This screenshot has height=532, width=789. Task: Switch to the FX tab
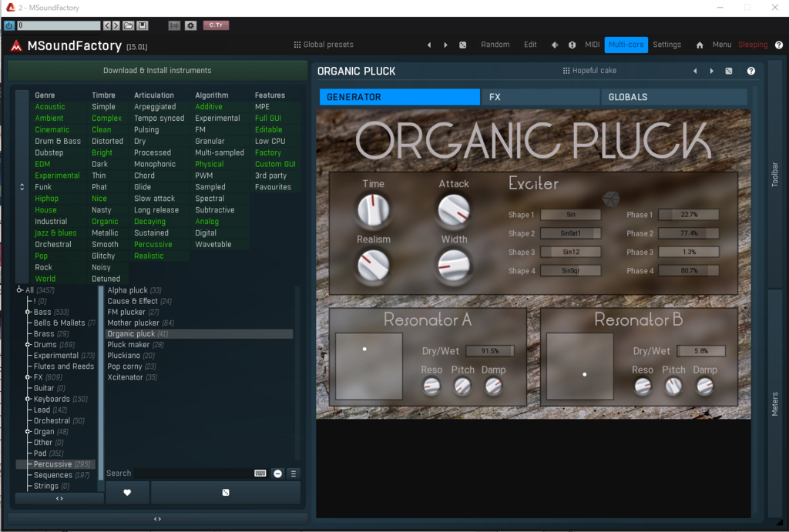(540, 97)
